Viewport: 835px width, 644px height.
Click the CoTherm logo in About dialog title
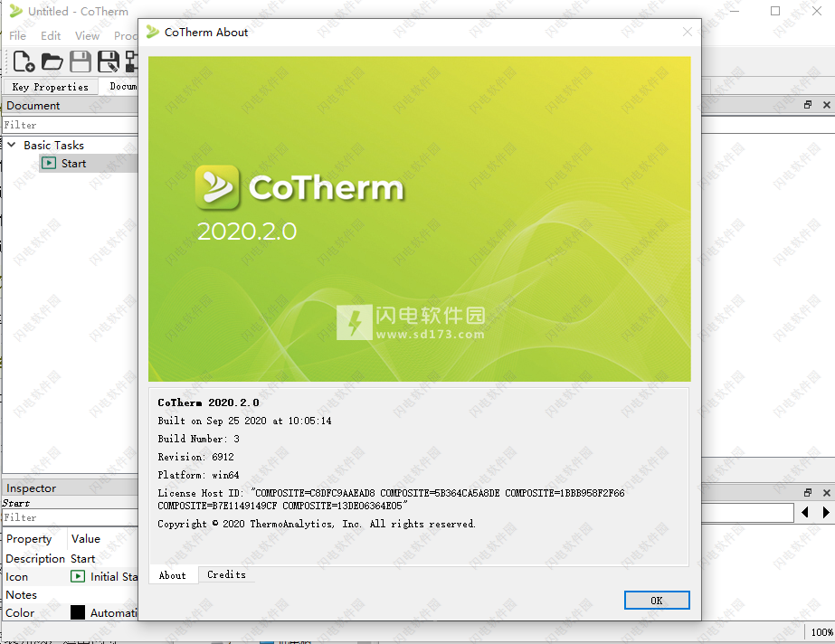(153, 32)
